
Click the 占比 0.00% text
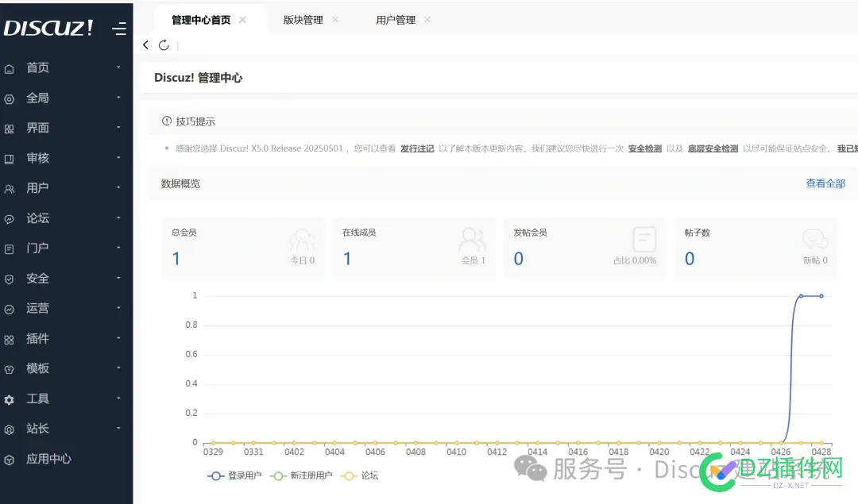tap(635, 261)
